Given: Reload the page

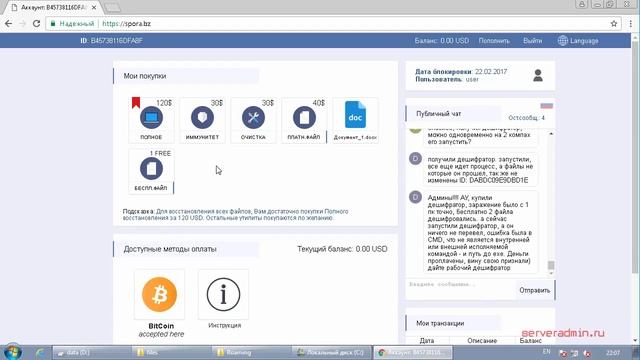Looking at the screenshot, I should click(36, 24).
